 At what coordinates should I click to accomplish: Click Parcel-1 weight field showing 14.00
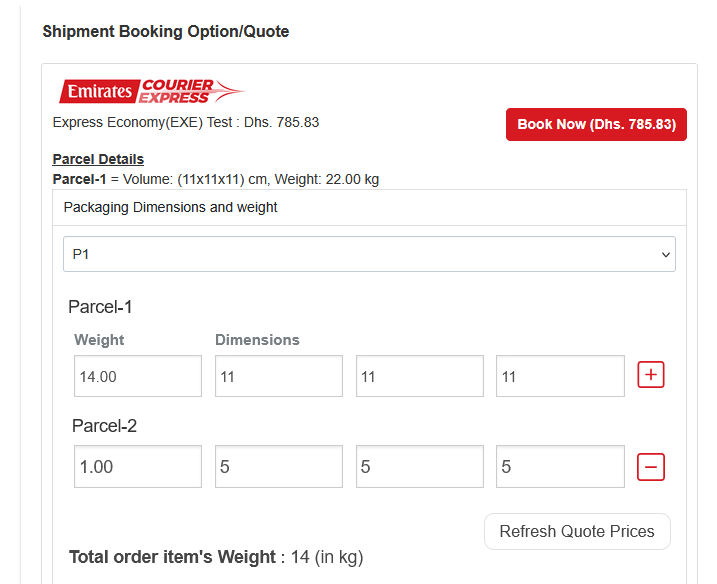point(138,376)
